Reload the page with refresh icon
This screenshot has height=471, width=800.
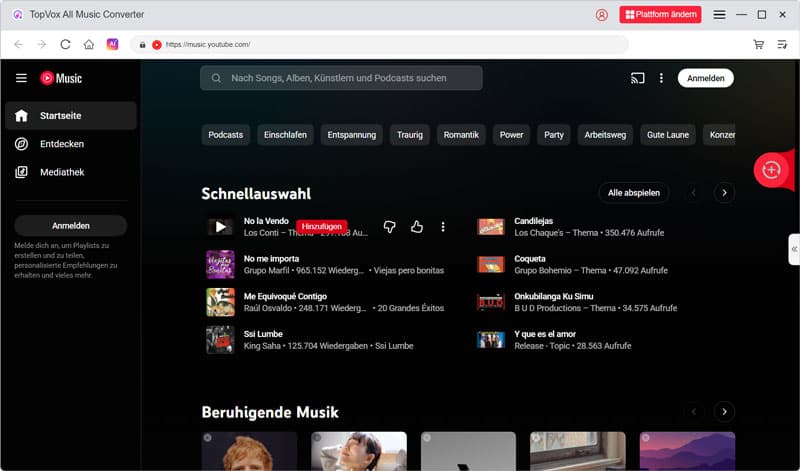[x=66, y=44]
